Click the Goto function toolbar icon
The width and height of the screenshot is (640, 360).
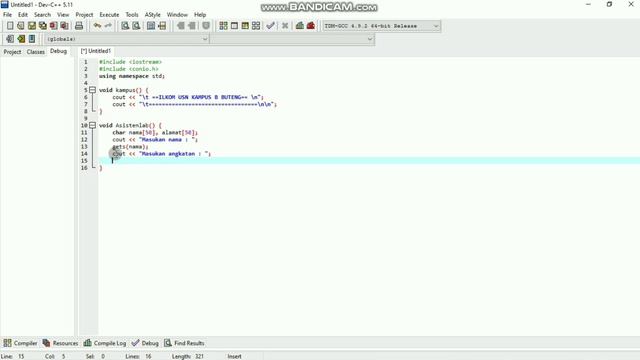tap(151, 26)
